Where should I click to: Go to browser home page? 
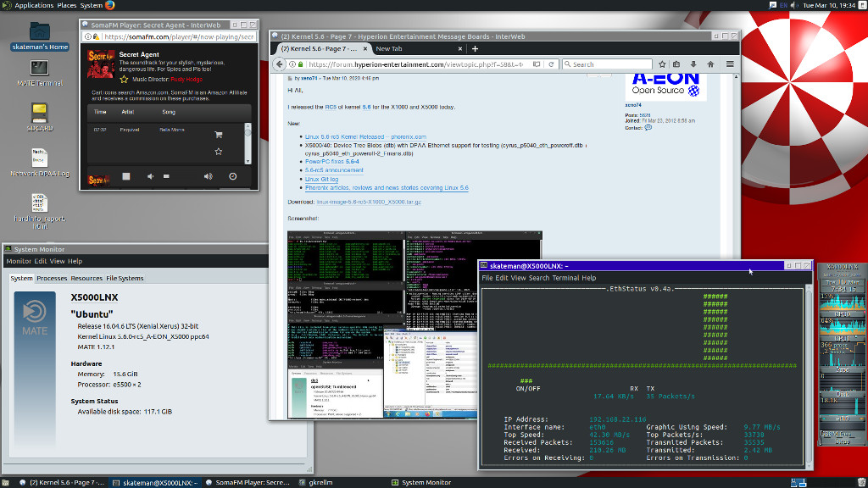click(711, 64)
